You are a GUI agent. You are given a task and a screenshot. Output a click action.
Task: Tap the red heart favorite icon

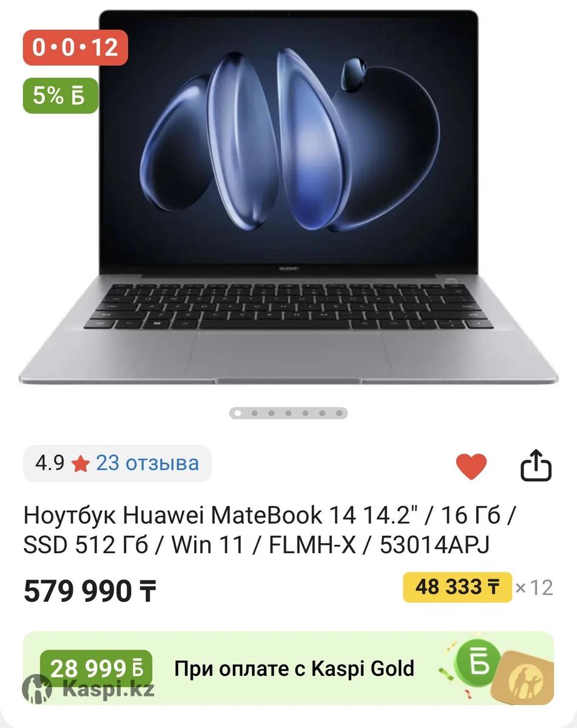(471, 467)
